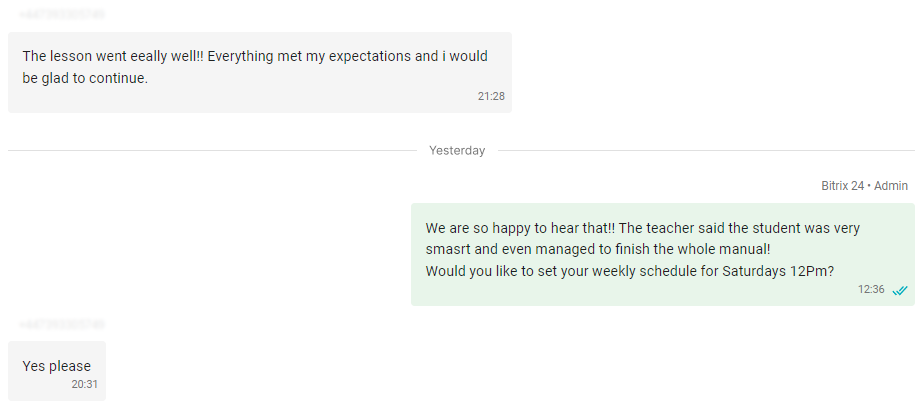This screenshot has height=408, width=924.
Task: Click the 21:28 timestamp on first message
Action: (x=491, y=96)
